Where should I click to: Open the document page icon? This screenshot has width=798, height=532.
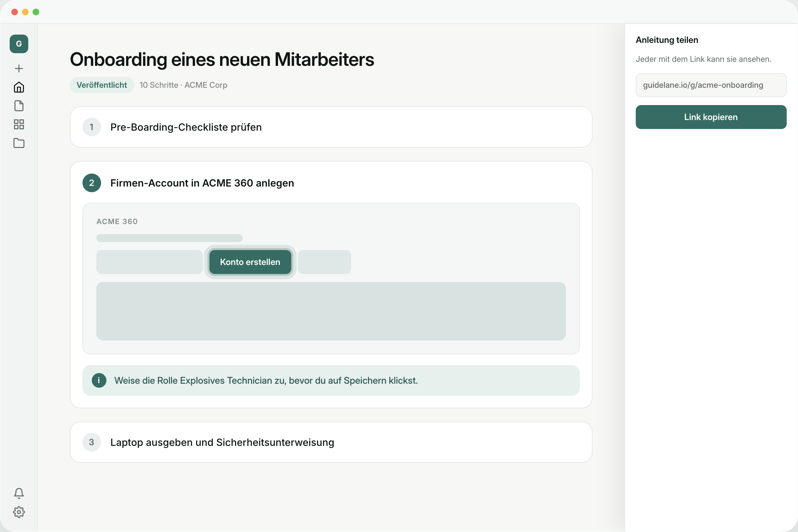coord(19,106)
